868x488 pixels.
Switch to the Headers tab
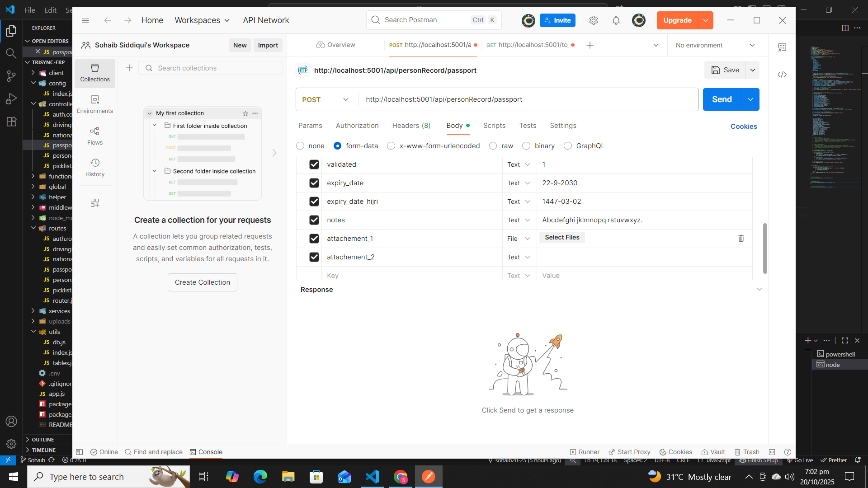click(x=411, y=126)
